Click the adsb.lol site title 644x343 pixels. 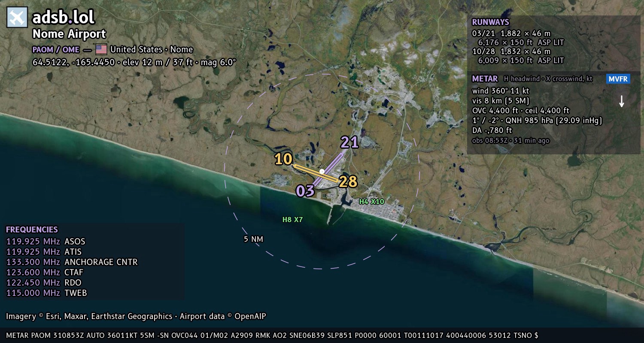click(x=64, y=17)
